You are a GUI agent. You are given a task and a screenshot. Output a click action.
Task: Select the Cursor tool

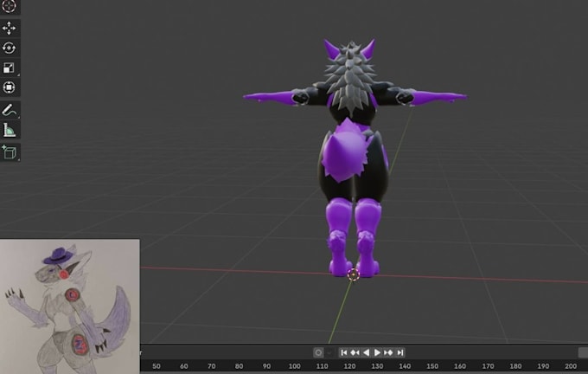pyautogui.click(x=9, y=6)
